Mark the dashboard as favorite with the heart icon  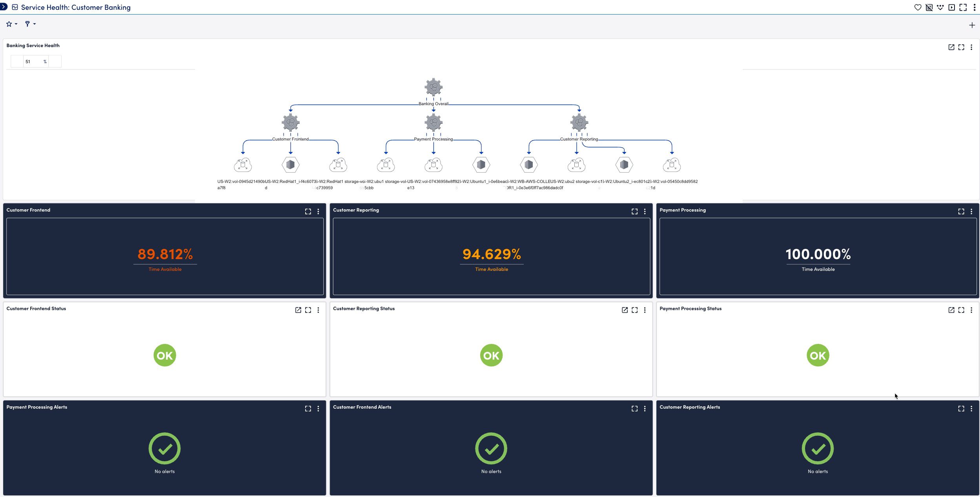918,7
